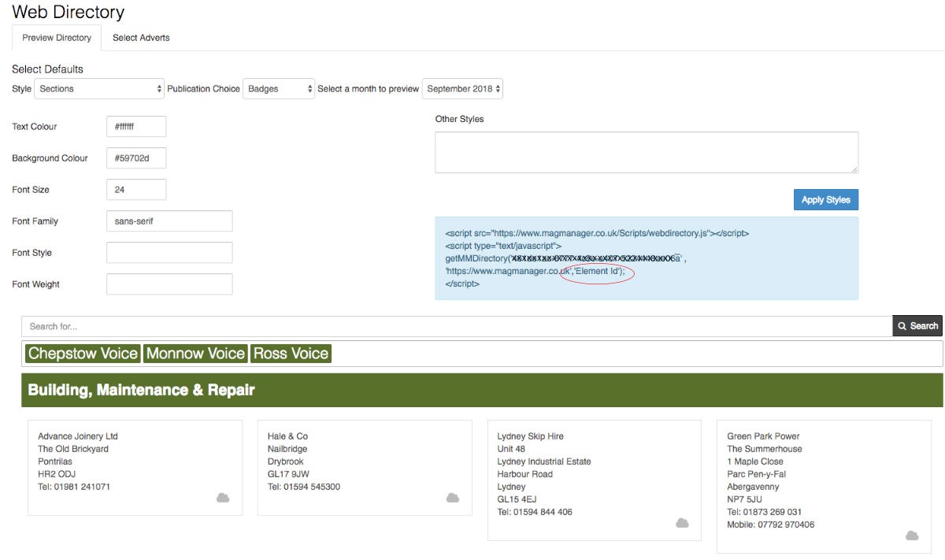Click the Advance Joinery Ltd name

click(78, 436)
